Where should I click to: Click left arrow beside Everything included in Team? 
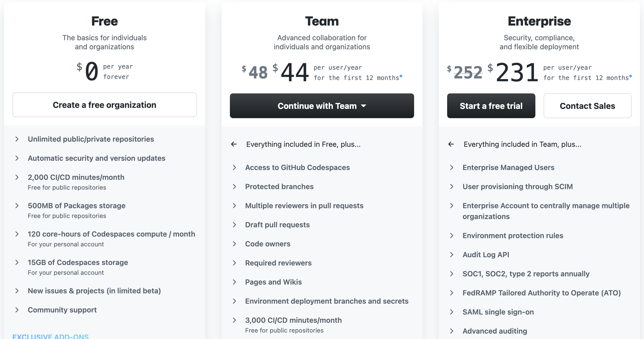point(451,144)
